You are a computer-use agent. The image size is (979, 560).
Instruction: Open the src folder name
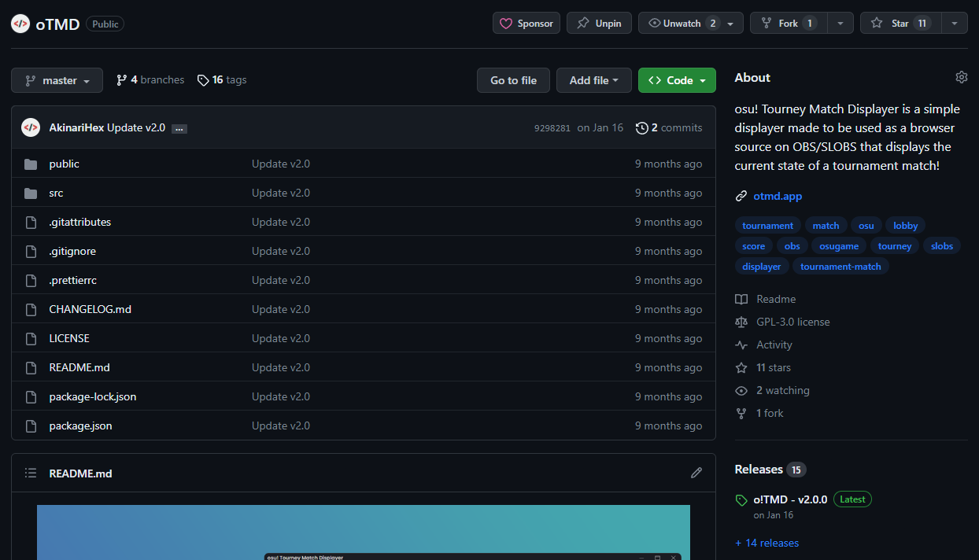(x=56, y=193)
